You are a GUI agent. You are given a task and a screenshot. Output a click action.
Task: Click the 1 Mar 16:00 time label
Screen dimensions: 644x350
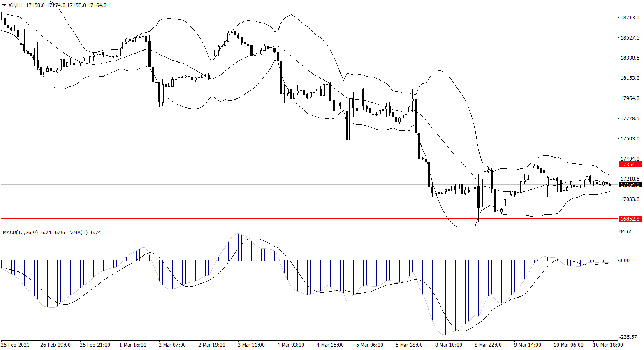(132, 345)
